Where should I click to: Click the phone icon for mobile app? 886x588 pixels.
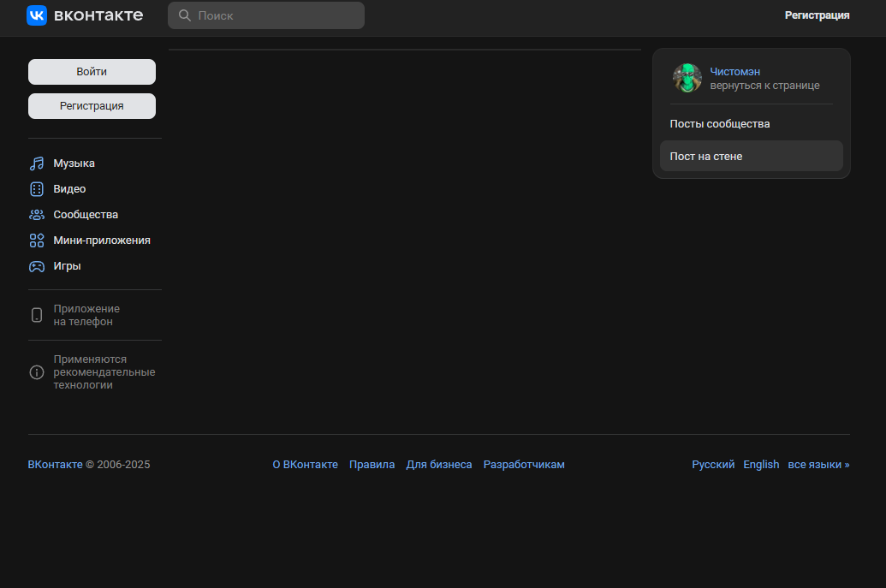click(x=37, y=315)
